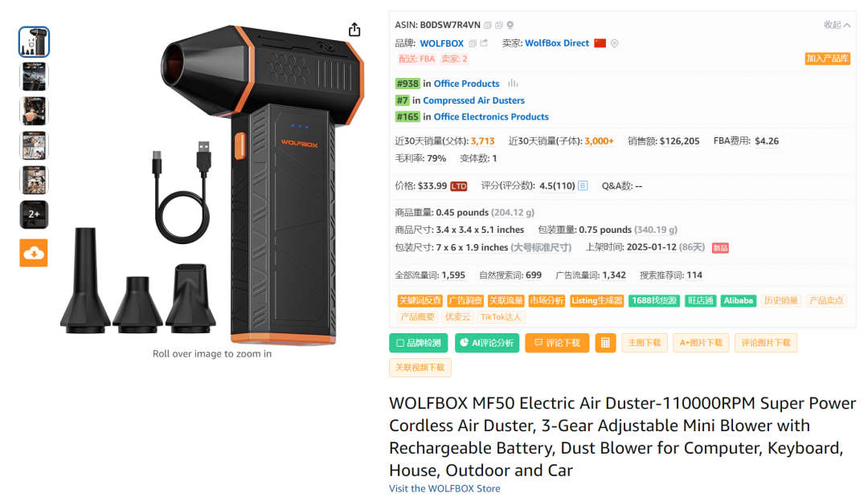Click the blue B badge near rating
The width and height of the screenshot is (868, 497).
tap(583, 185)
